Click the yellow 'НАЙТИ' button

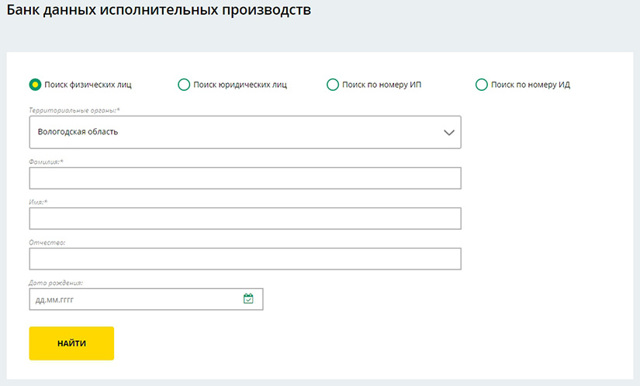click(71, 343)
